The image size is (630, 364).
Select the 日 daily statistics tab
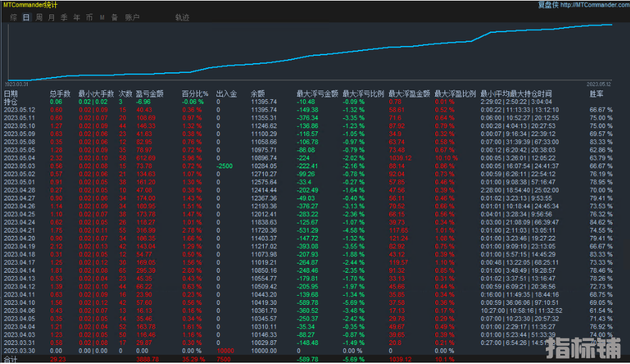pyautogui.click(x=26, y=17)
